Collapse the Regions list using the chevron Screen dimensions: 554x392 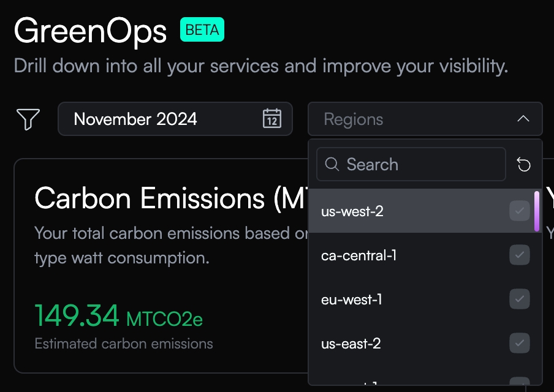point(523,119)
